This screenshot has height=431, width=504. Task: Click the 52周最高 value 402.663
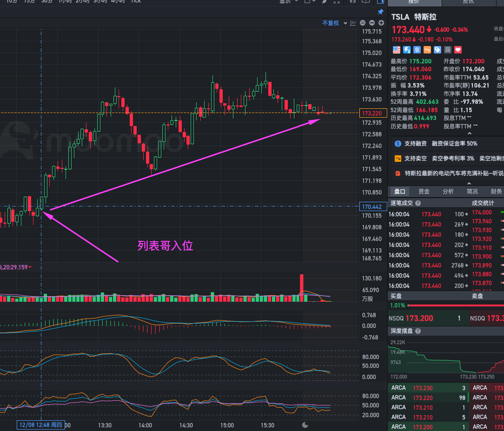click(427, 102)
